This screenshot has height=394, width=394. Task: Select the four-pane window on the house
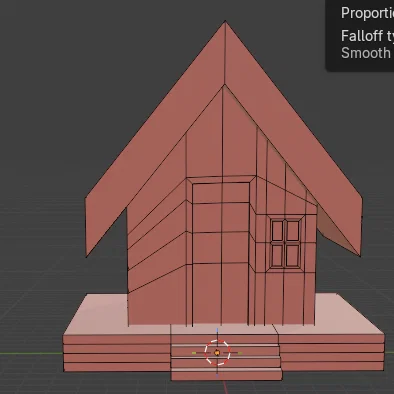pos(286,243)
